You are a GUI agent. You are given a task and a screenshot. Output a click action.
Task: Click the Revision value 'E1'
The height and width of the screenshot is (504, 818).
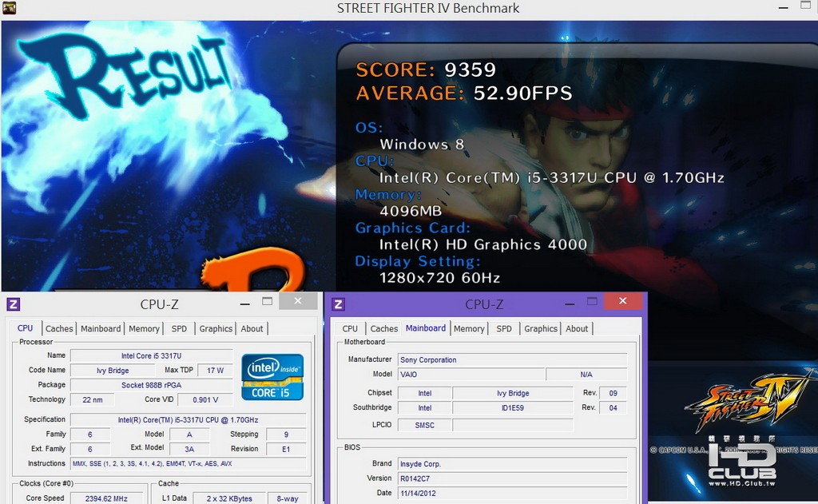(286, 449)
